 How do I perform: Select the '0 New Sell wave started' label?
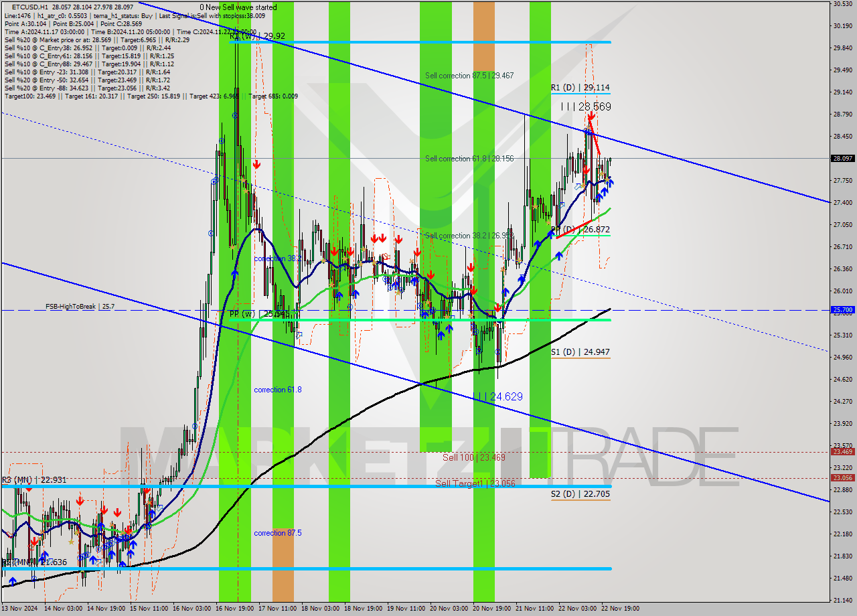click(x=238, y=7)
